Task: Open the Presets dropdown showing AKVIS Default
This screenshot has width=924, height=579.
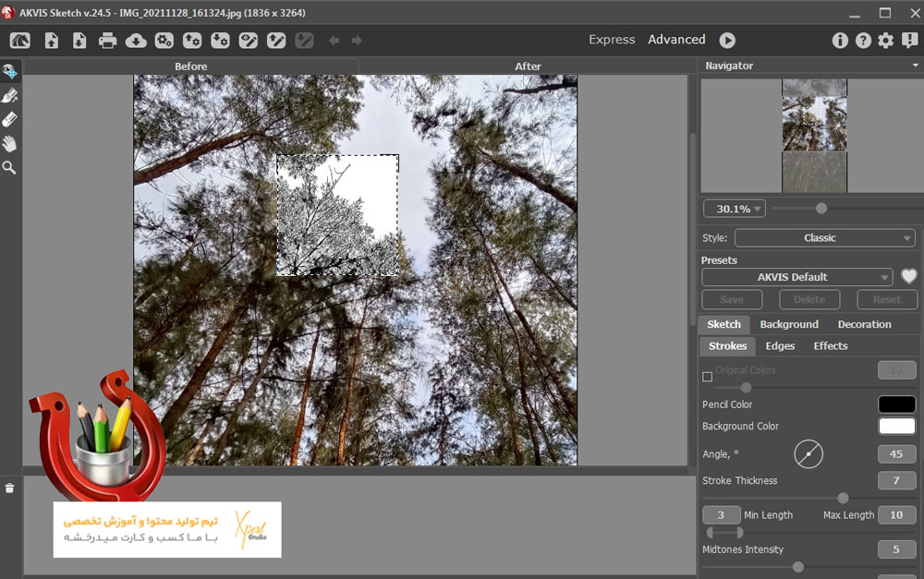Action: tap(797, 277)
